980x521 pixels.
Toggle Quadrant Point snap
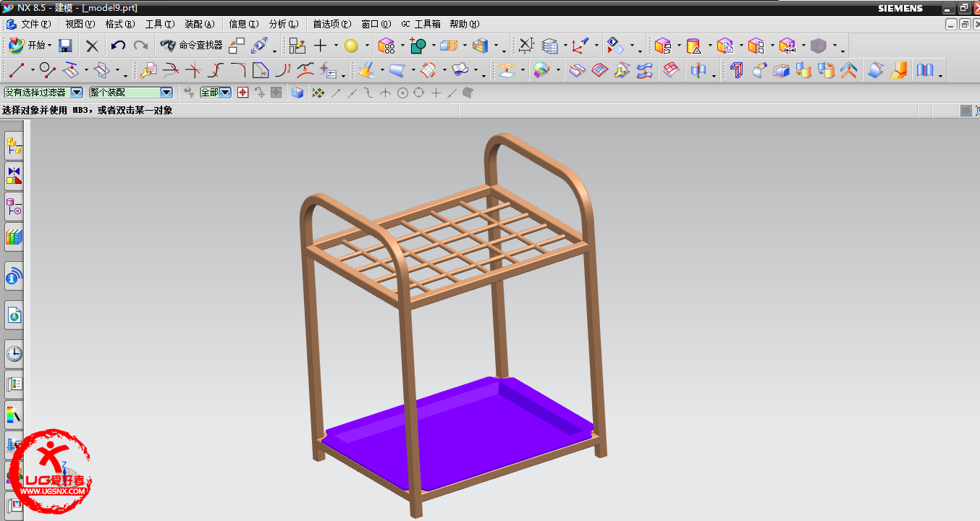point(418,93)
